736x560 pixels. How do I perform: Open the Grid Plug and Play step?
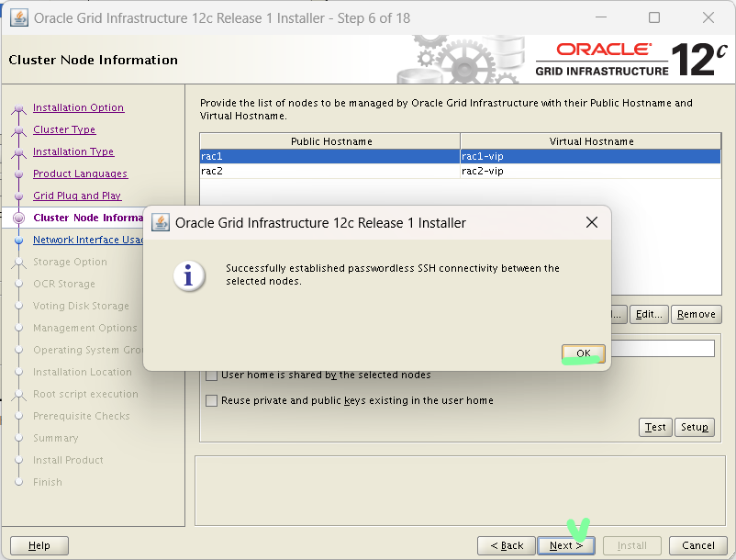tap(77, 196)
